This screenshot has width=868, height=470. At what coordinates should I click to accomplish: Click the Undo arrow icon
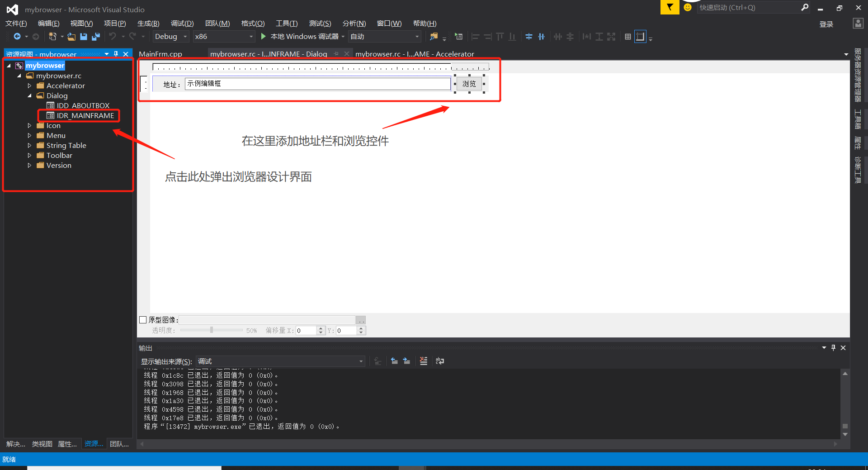pos(113,37)
